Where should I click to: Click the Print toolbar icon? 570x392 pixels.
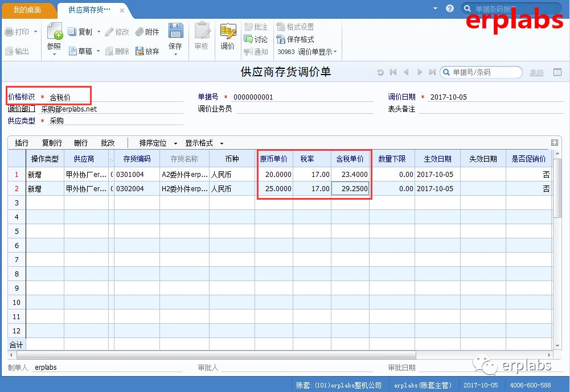(10, 32)
